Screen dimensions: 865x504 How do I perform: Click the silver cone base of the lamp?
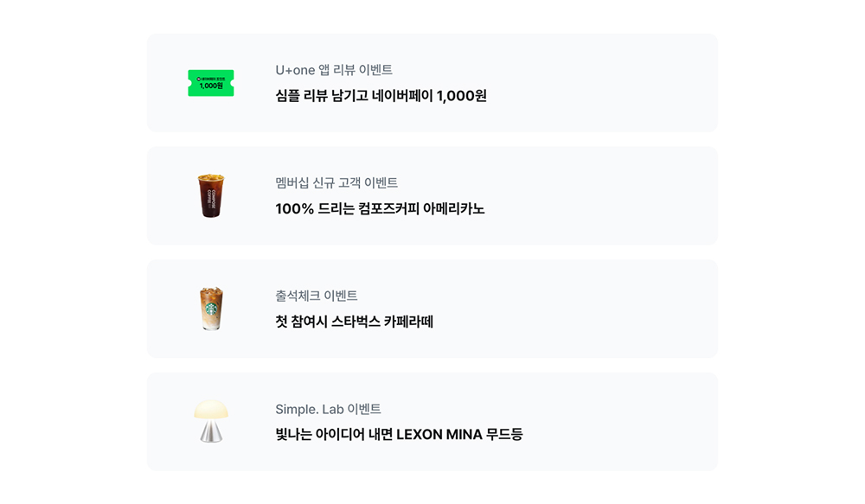click(x=211, y=432)
